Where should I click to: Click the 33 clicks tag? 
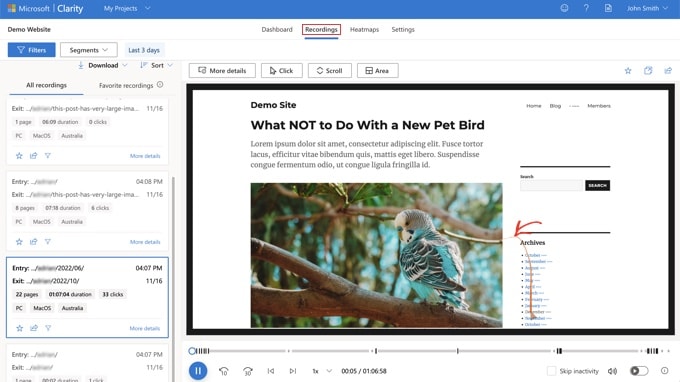tap(112, 294)
